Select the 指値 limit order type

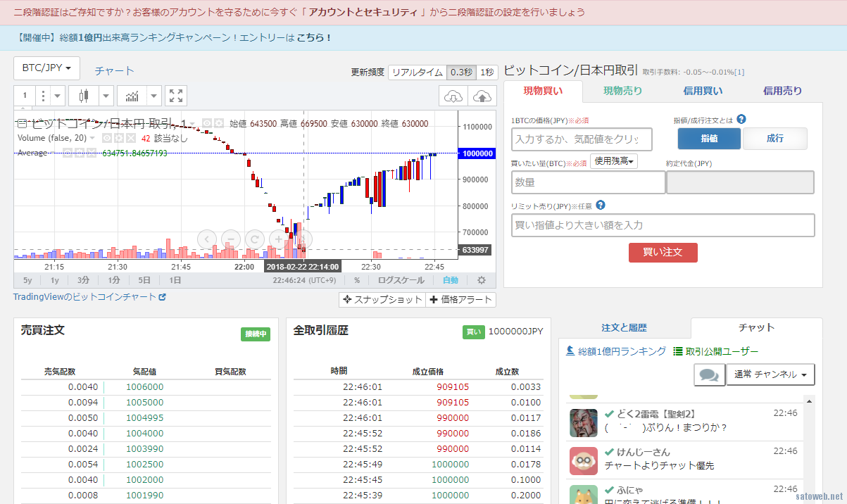709,139
